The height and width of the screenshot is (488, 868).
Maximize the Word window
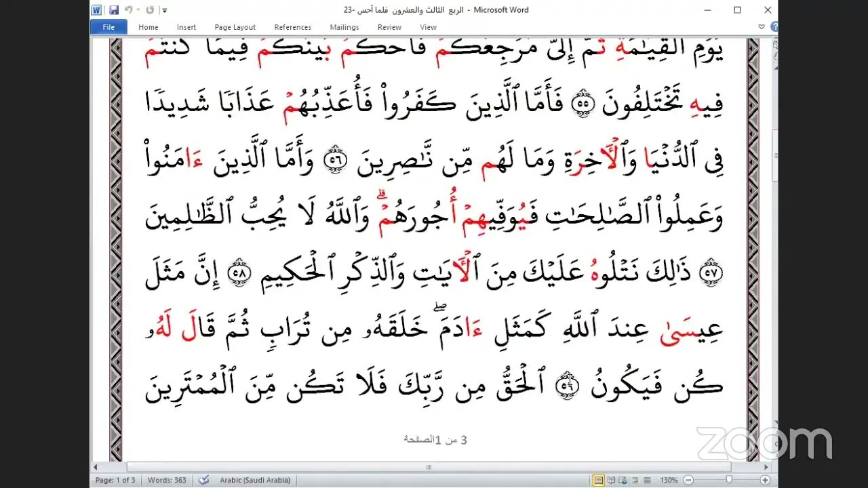point(737,10)
